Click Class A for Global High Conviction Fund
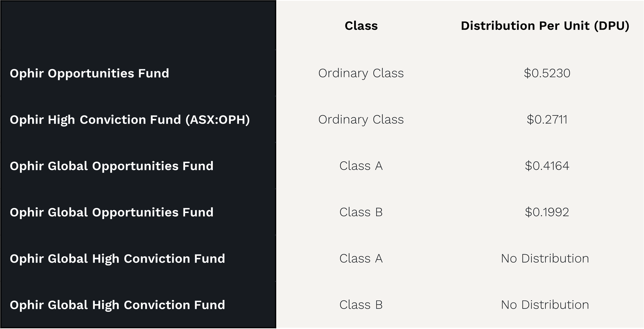This screenshot has height=329, width=644. [x=361, y=258]
